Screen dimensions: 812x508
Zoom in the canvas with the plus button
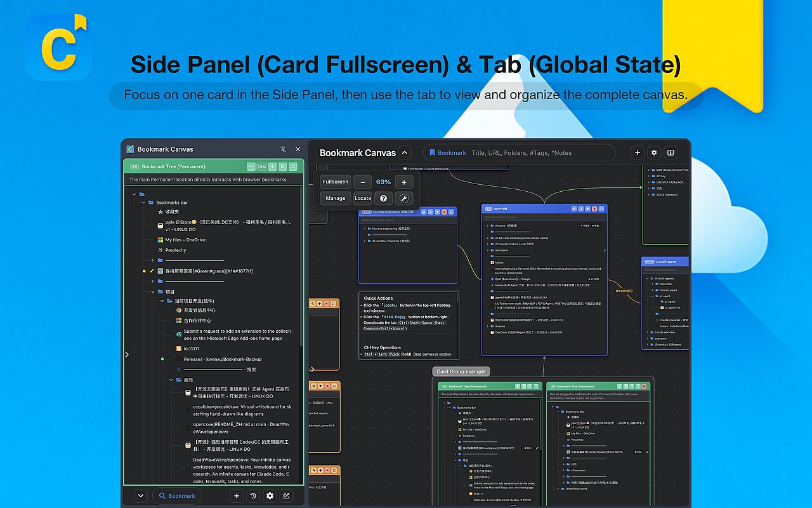click(x=404, y=182)
